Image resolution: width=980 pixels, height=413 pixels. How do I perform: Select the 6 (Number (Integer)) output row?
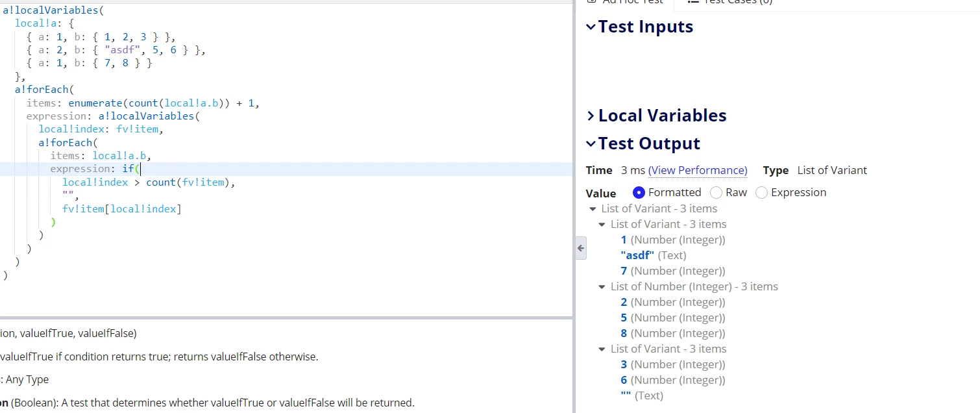point(673,380)
